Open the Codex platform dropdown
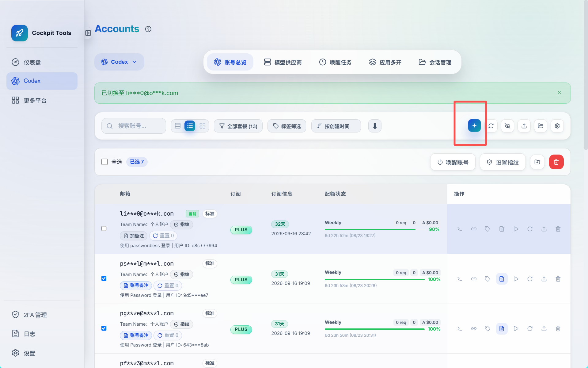This screenshot has width=588, height=368. pyautogui.click(x=119, y=62)
